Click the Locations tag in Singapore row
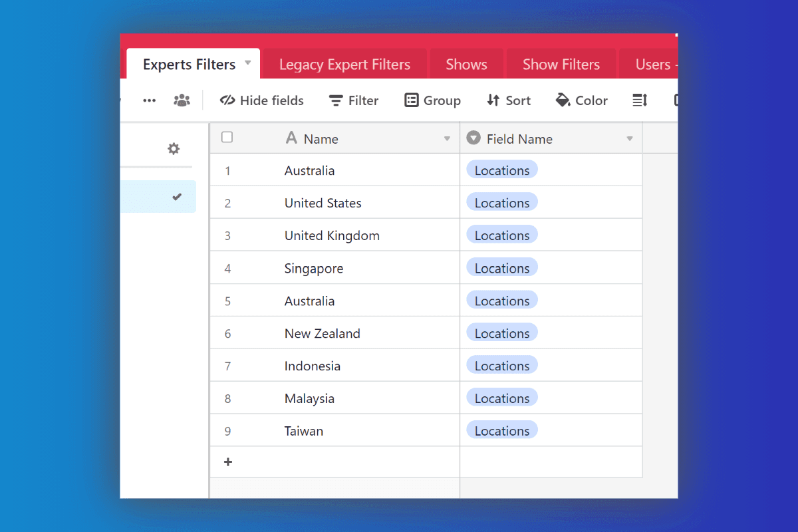798x532 pixels. [x=502, y=268]
